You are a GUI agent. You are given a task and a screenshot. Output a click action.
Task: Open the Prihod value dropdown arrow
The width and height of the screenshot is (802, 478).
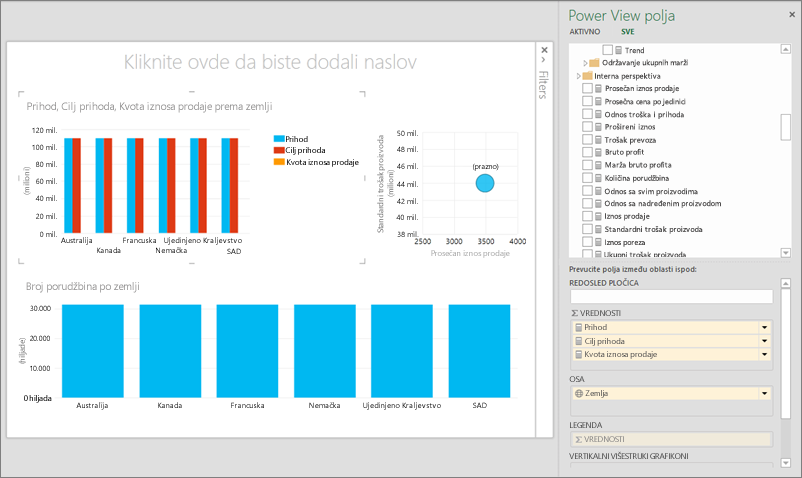click(x=765, y=328)
